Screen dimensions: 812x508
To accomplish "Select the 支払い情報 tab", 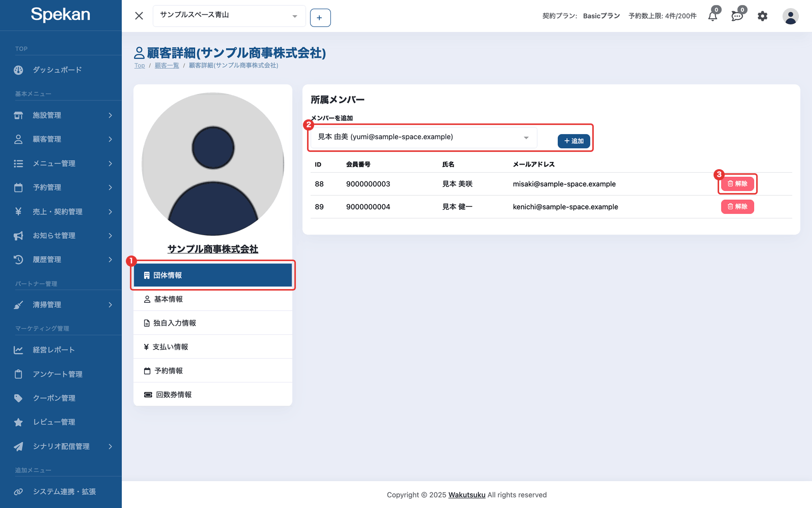I will tap(213, 347).
